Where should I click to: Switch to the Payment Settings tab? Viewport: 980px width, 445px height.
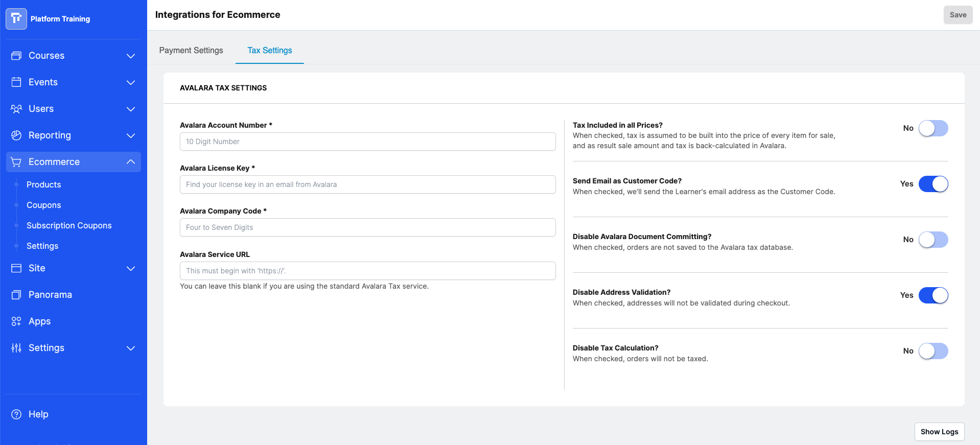click(191, 50)
